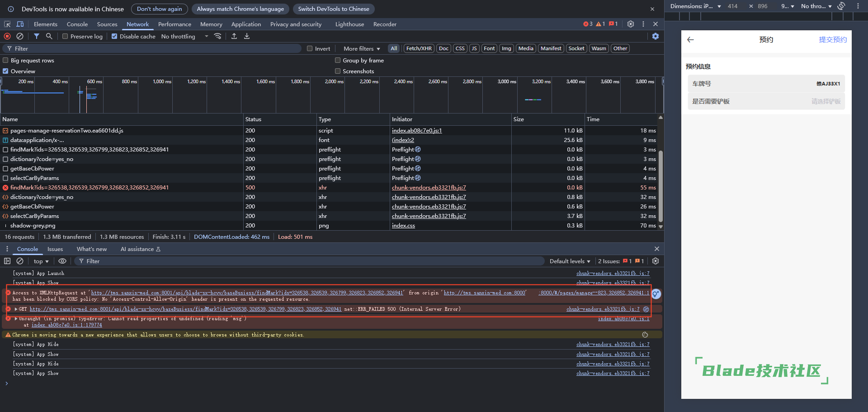This screenshot has height=412, width=868.
Task: Uncheck Disable cache checkbox
Action: tap(114, 36)
